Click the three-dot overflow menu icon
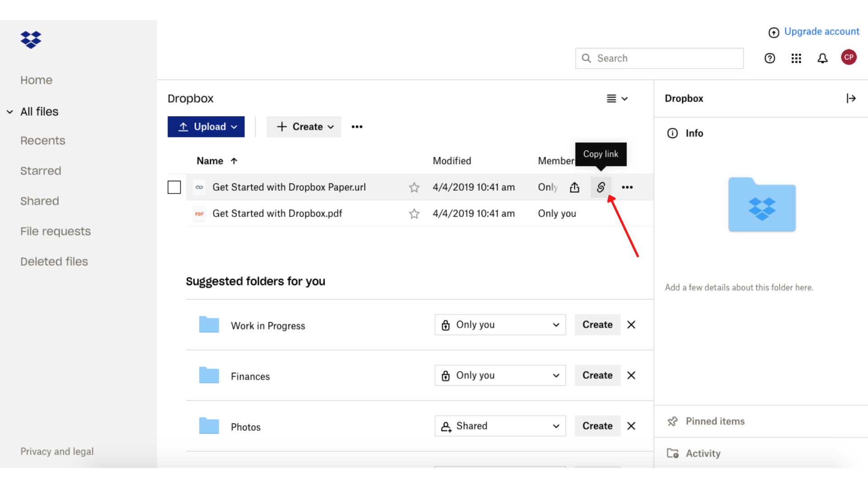This screenshot has width=868, height=488. 627,187
